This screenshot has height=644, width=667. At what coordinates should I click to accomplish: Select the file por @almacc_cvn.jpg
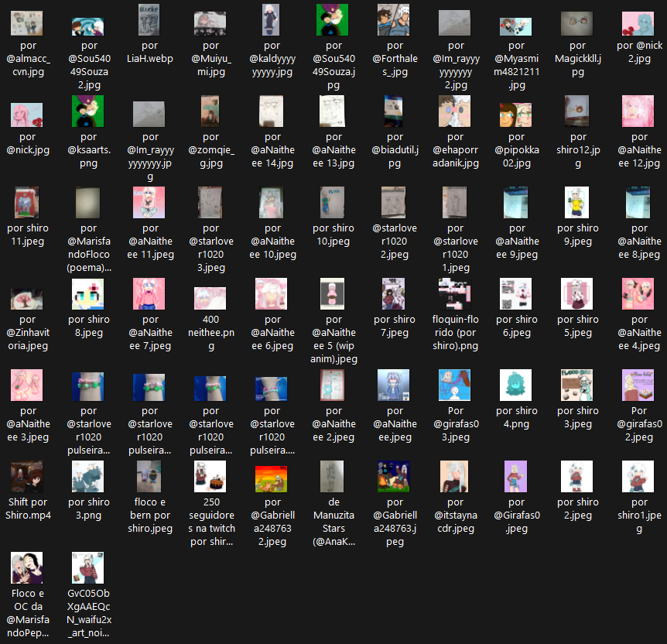pos(27,23)
